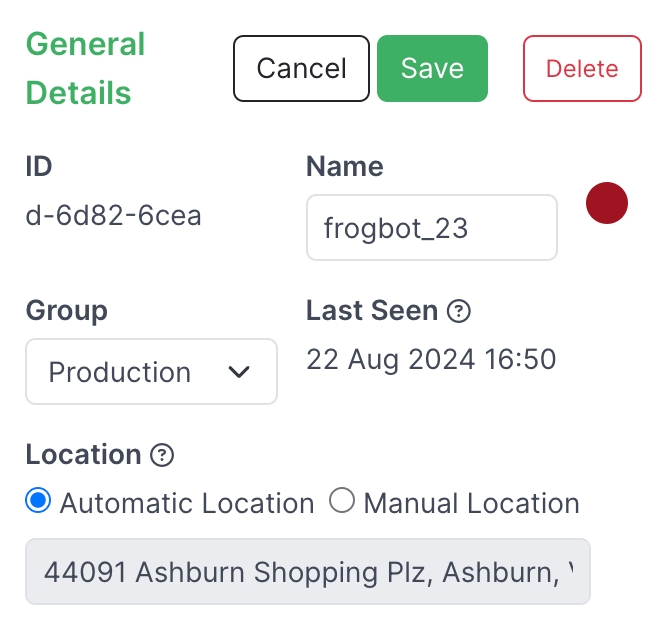
Task: Click the 22 Aug 2024 16:50 timestamp
Action: (431, 358)
